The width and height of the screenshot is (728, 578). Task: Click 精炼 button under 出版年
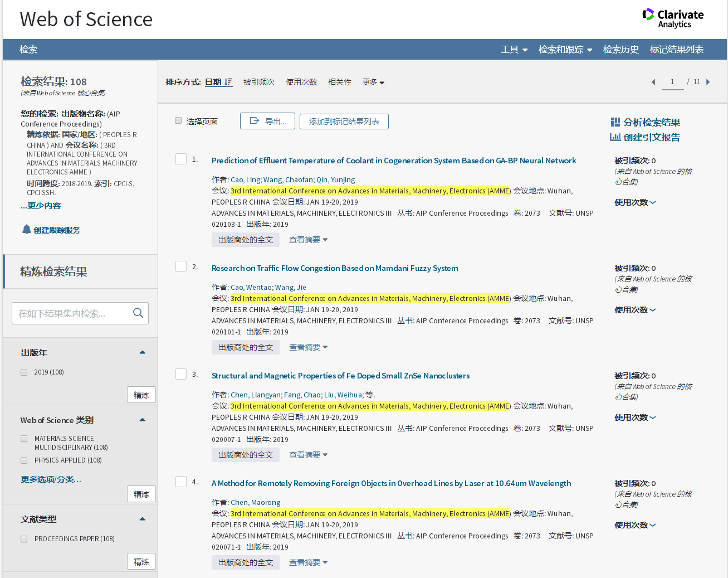tap(141, 395)
